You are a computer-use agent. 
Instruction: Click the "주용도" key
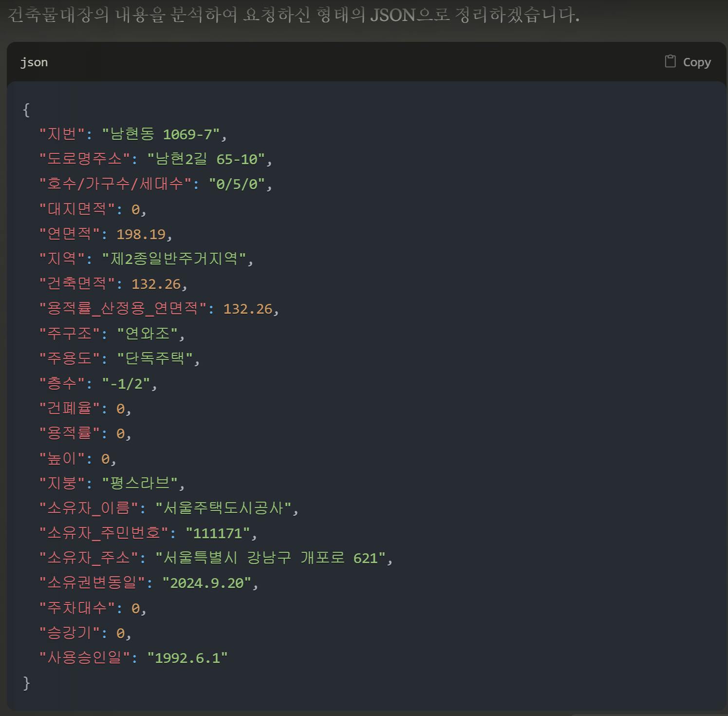coord(70,358)
